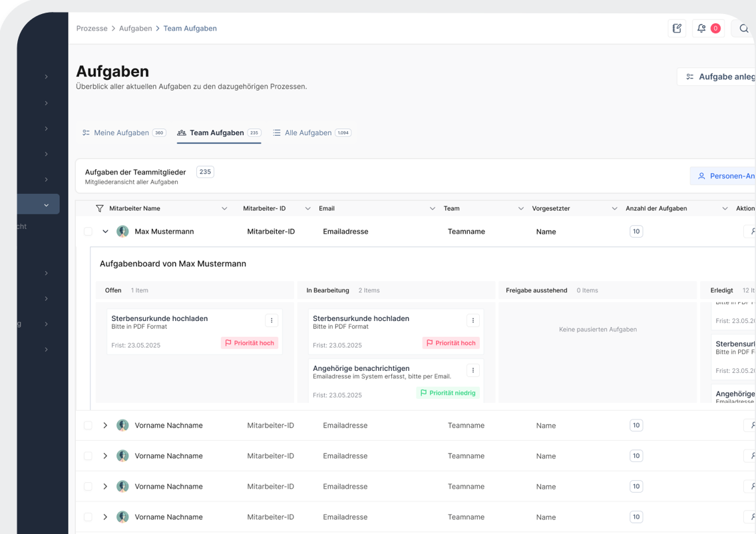The image size is (756, 534).
Task: Click task count badge of first Vorname Nachname row
Action: coord(636,425)
